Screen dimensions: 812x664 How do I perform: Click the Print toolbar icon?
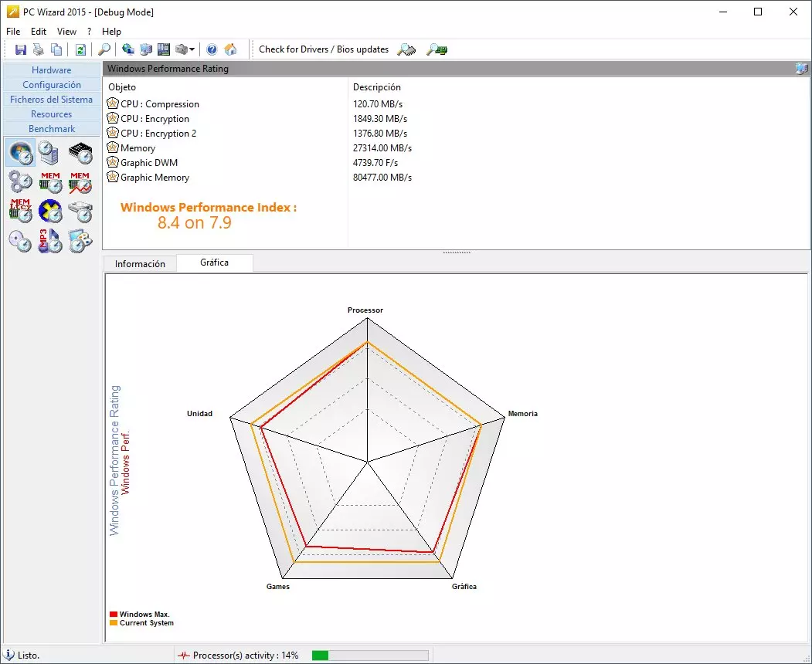[x=38, y=49]
